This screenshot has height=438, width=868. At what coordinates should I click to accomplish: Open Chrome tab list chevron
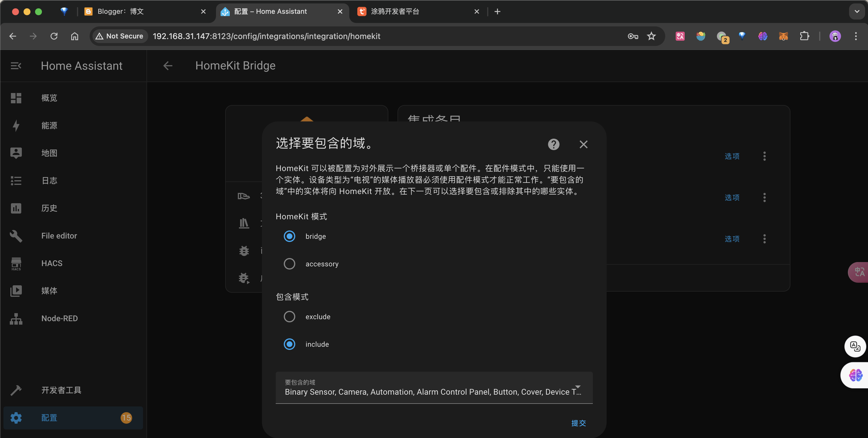coord(857,11)
